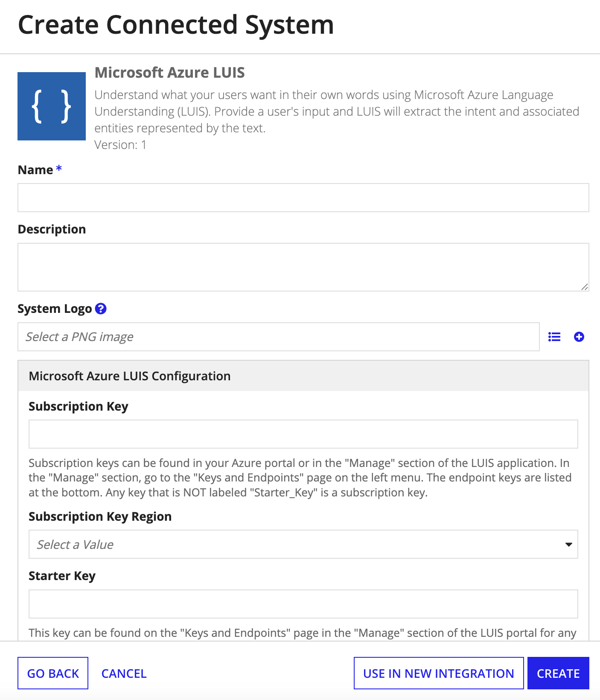
Task: Click the Subscription Key input box
Action: [303, 434]
